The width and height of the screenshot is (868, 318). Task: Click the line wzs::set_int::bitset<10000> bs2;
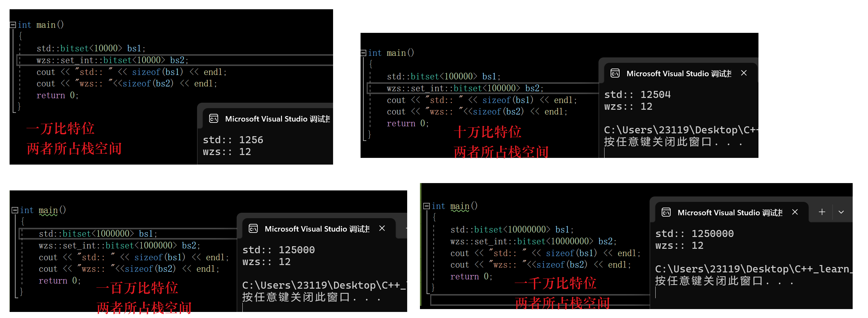[112, 60]
